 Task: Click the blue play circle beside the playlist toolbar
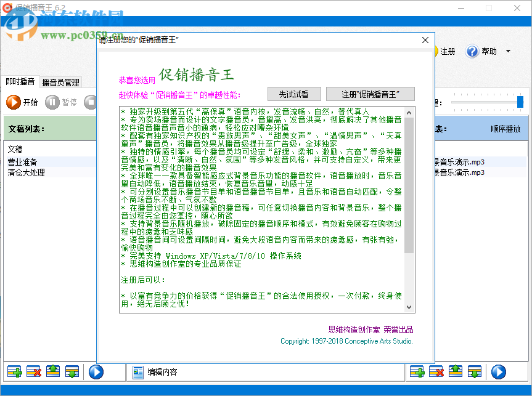(x=498, y=371)
